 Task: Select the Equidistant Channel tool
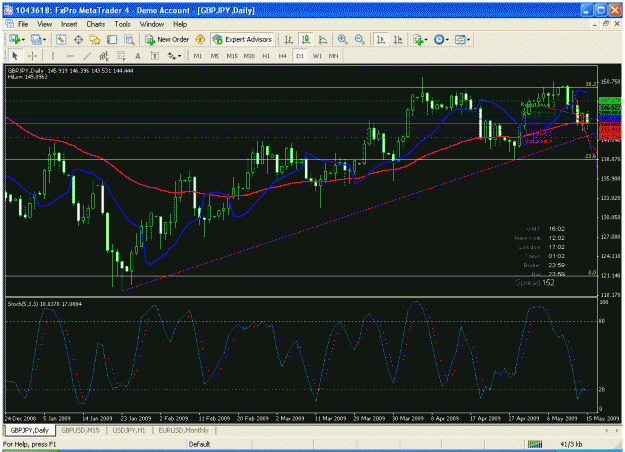pyautogui.click(x=104, y=56)
